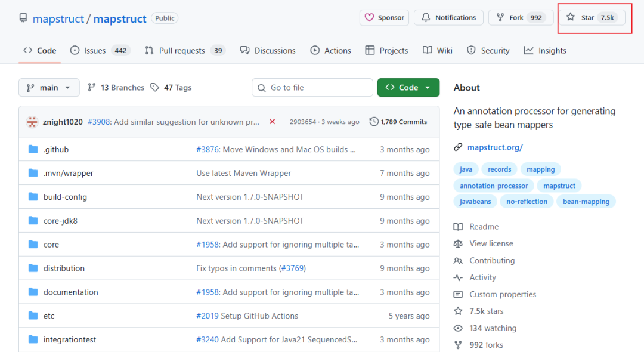Viewport: 644px width, 352px height.
Task: Open the Pull requests tab
Action: pyautogui.click(x=184, y=51)
